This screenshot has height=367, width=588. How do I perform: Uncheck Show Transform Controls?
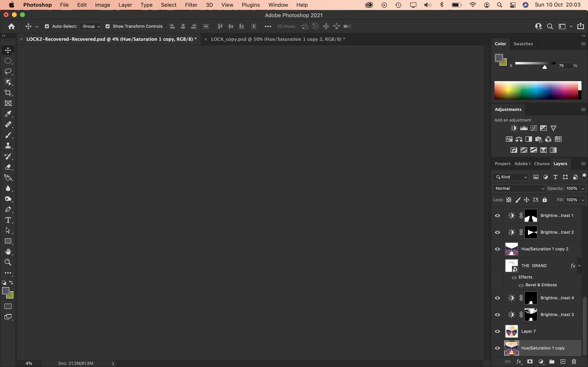[x=108, y=26]
